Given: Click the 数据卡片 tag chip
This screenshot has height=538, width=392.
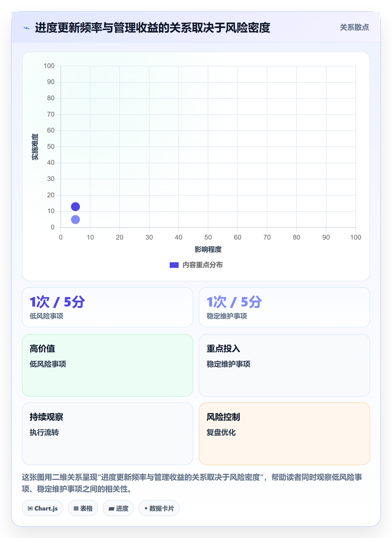Looking at the screenshot, I should coord(159,508).
